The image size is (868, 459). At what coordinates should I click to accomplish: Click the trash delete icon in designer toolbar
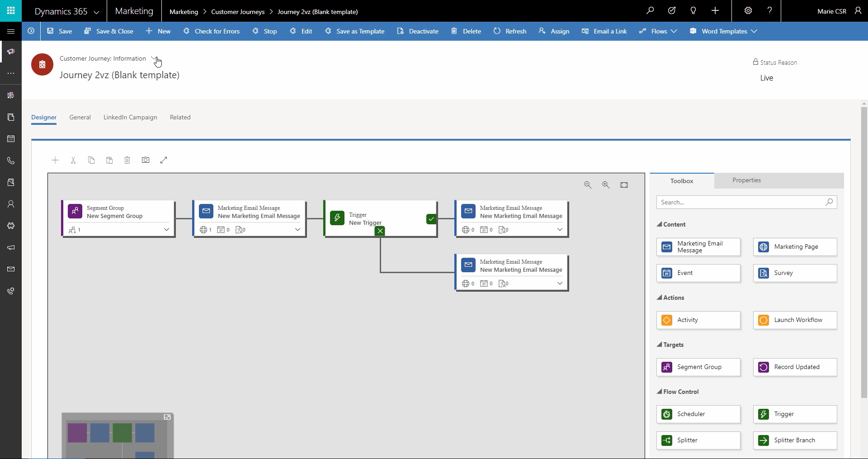127,160
